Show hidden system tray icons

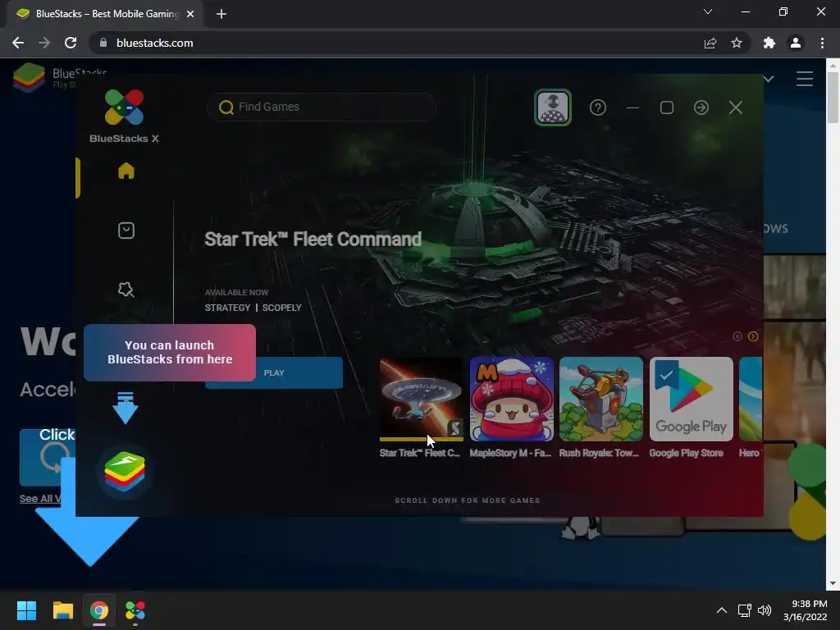tap(722, 610)
